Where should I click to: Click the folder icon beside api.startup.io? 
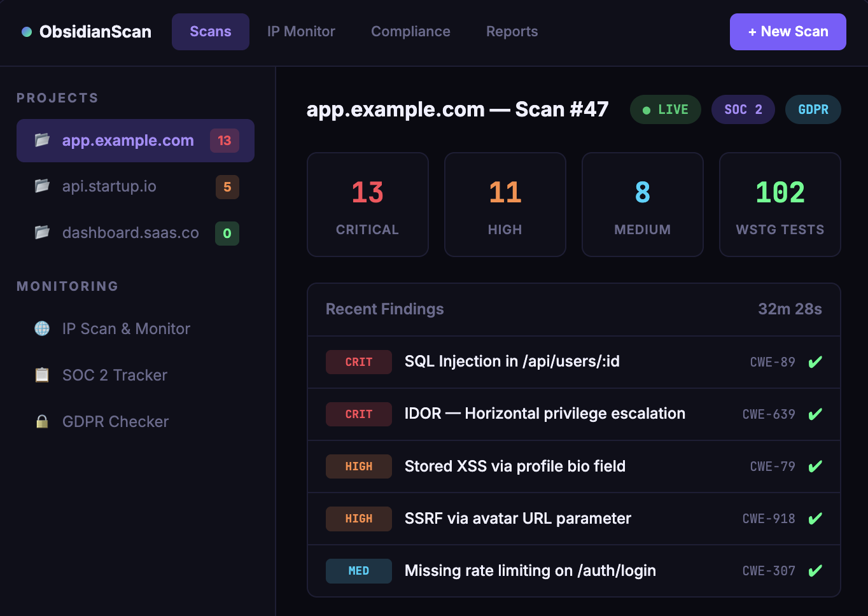pos(42,186)
